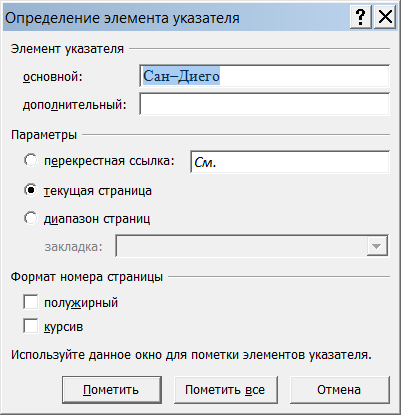This screenshot has height=415, width=401.
Task: Click the dialog title bar text
Action: pyautogui.click(x=122, y=18)
